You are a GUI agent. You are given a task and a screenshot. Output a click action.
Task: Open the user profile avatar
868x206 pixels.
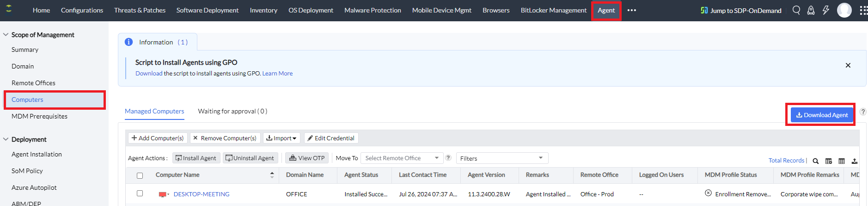[x=844, y=10]
